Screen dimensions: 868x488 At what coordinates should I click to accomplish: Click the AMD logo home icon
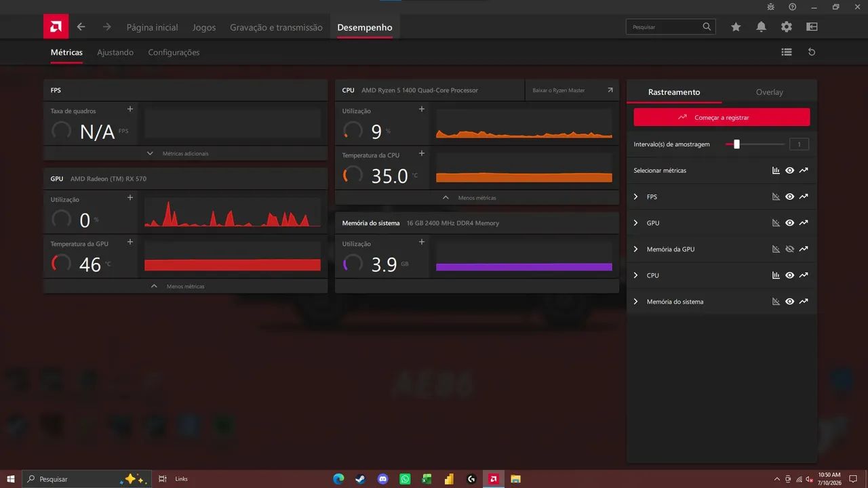[56, 26]
